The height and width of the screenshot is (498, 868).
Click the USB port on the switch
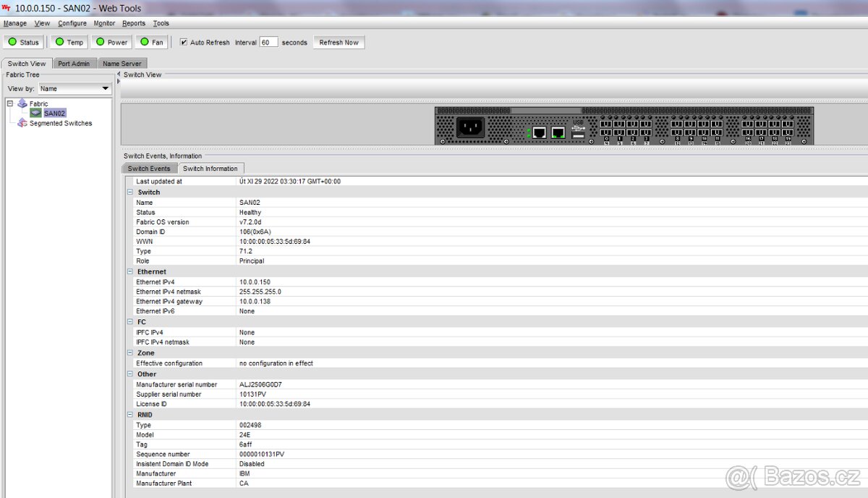coord(579,134)
